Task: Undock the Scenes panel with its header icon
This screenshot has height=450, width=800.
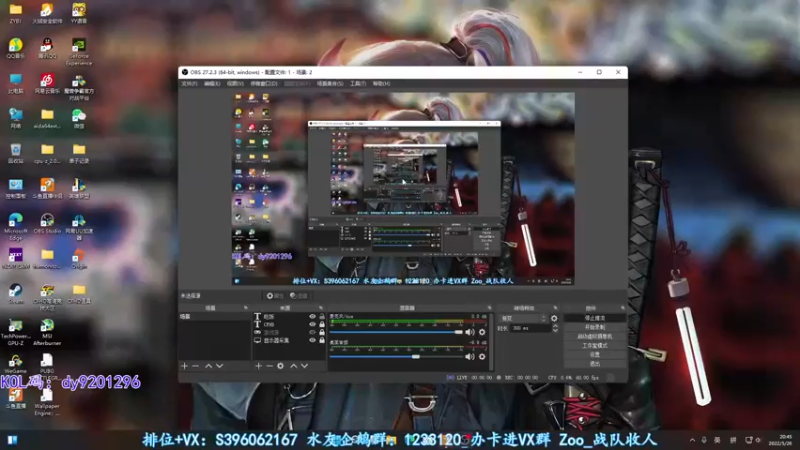Action: pos(246,308)
